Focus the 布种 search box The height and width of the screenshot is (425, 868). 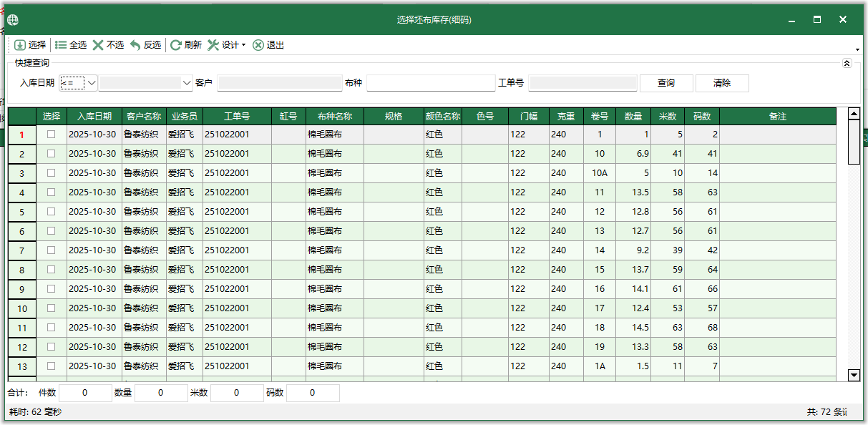pyautogui.click(x=429, y=82)
